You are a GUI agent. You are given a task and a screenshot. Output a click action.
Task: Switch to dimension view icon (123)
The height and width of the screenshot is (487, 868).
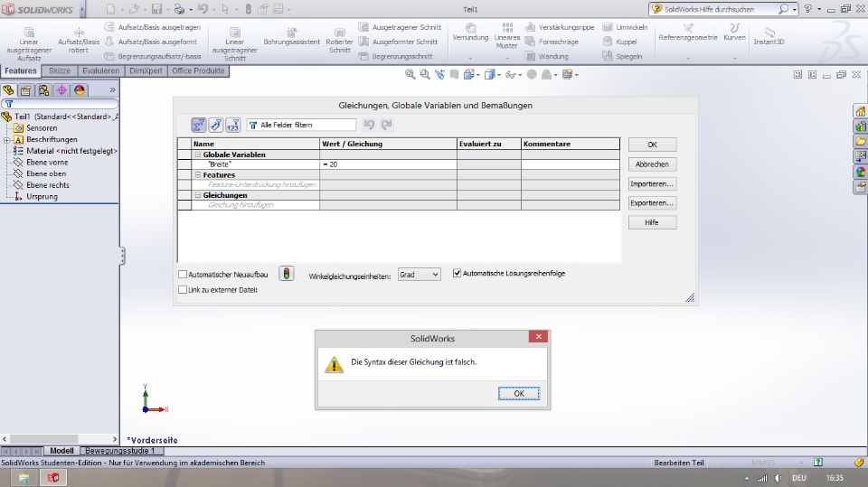coord(232,125)
